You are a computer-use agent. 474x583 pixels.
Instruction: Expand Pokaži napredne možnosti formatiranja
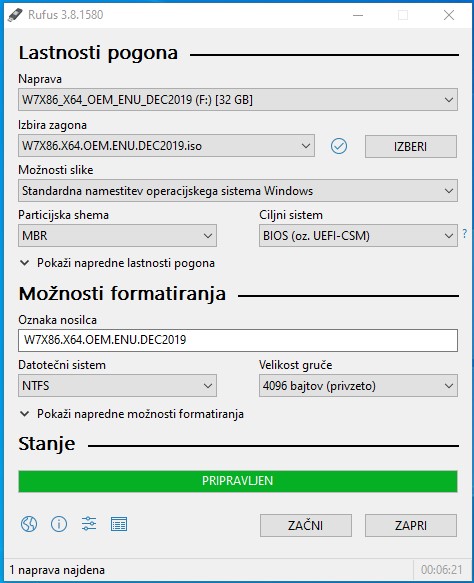(x=132, y=414)
